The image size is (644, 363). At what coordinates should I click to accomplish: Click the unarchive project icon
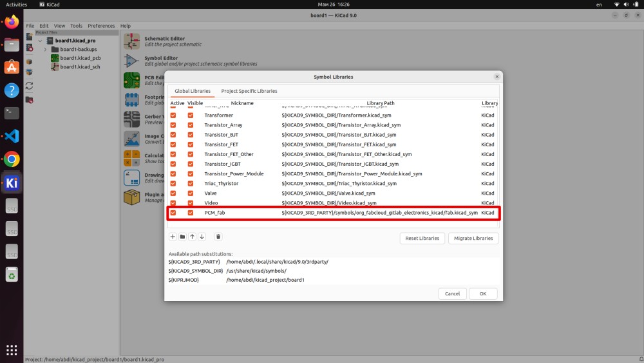(29, 72)
